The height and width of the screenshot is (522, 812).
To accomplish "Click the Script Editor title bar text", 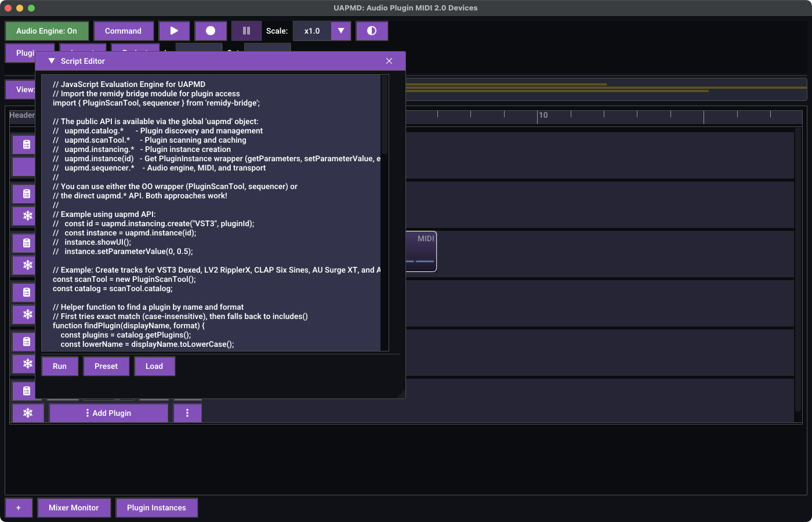I will (x=83, y=61).
